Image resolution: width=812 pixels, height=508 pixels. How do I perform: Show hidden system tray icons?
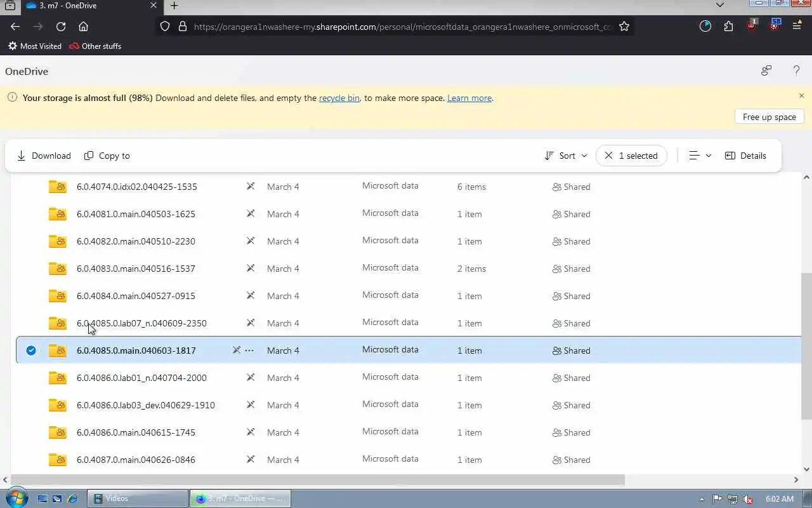click(702, 499)
